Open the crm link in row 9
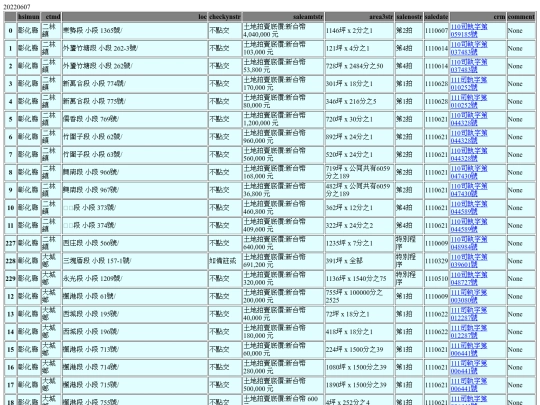540x405 pixels. coord(469,190)
